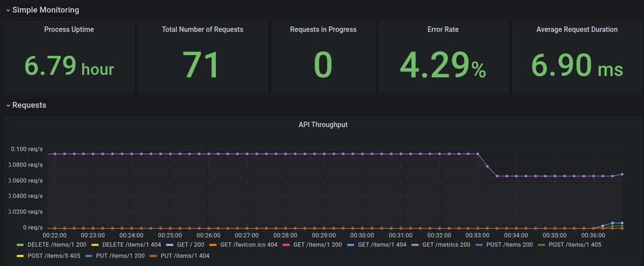Click the Simple Monitoring row title
This screenshot has height=266, width=644.
coord(46,10)
